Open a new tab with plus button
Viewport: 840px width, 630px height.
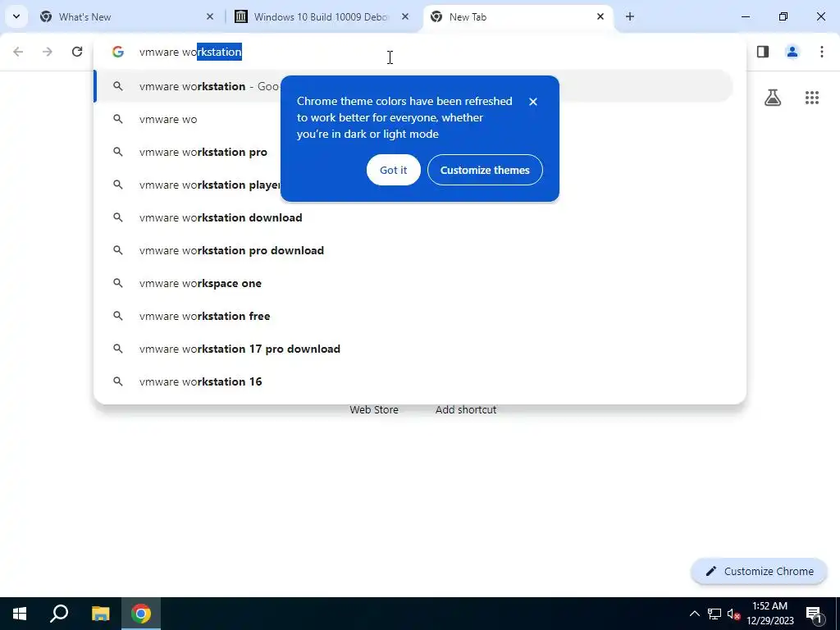(x=629, y=16)
